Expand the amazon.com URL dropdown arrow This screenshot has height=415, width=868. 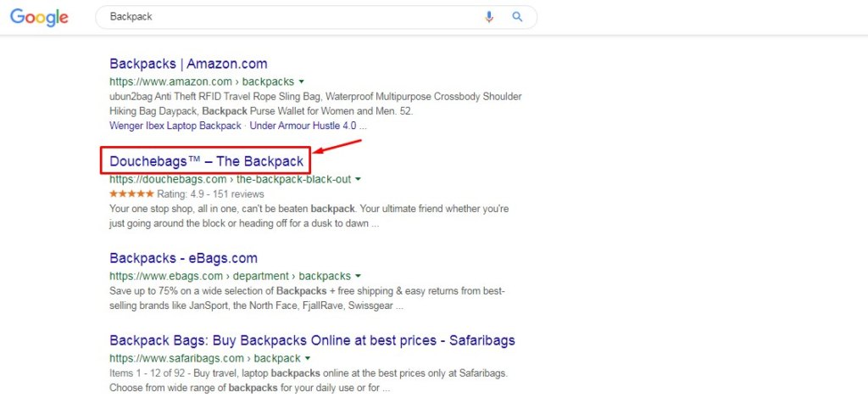(301, 82)
